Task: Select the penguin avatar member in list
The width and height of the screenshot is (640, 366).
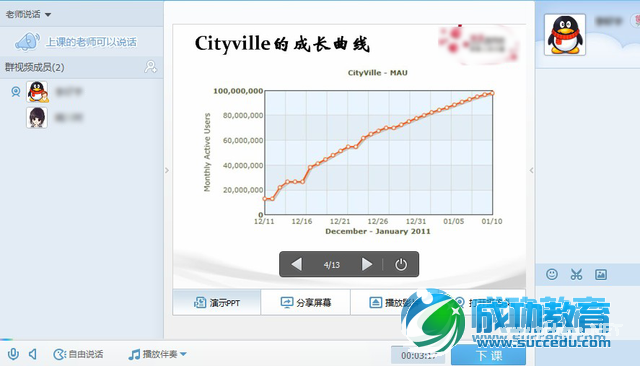Action: click(x=37, y=91)
